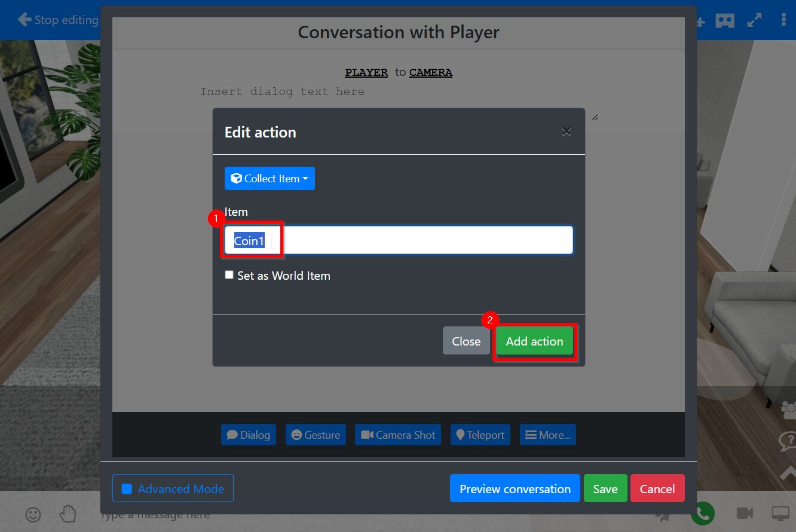This screenshot has height=532, width=796.
Task: Select the Camera Shot action
Action: pos(398,435)
